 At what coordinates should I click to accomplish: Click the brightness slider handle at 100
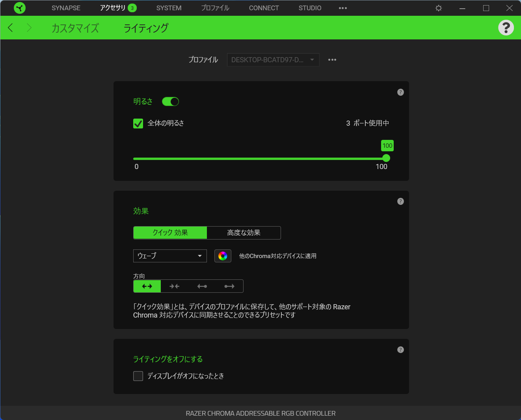click(386, 158)
